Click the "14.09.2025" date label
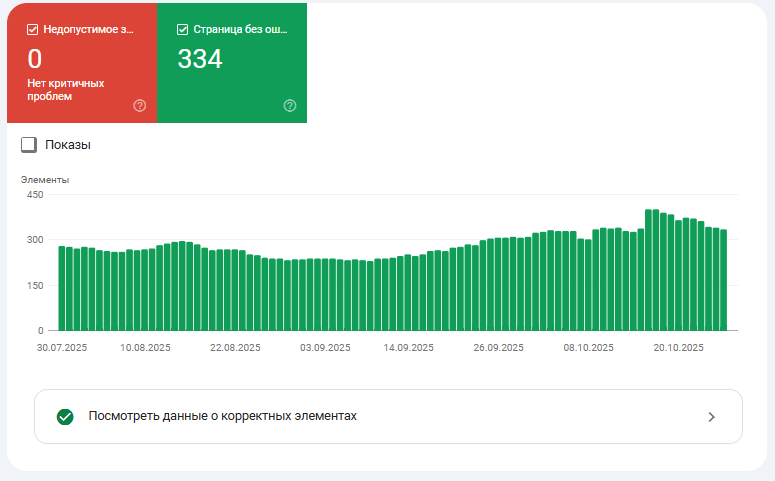 pos(408,348)
